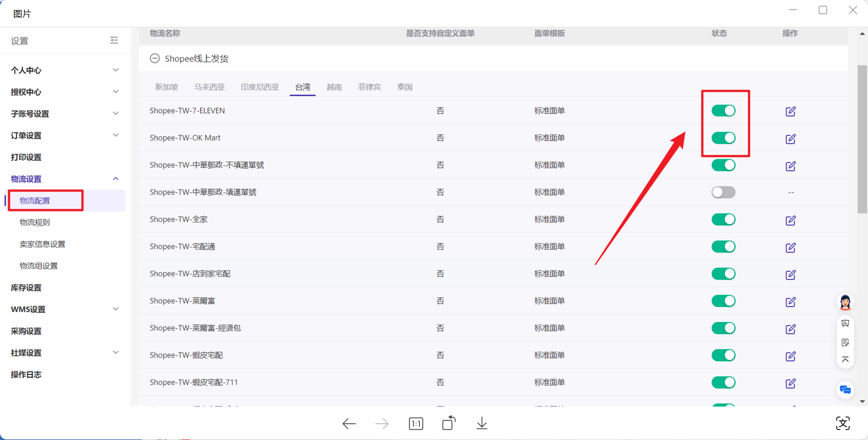The image size is (868, 440).
Task: Edit the Shopee-TW-OK Mart logistics settings
Action: tap(790, 139)
